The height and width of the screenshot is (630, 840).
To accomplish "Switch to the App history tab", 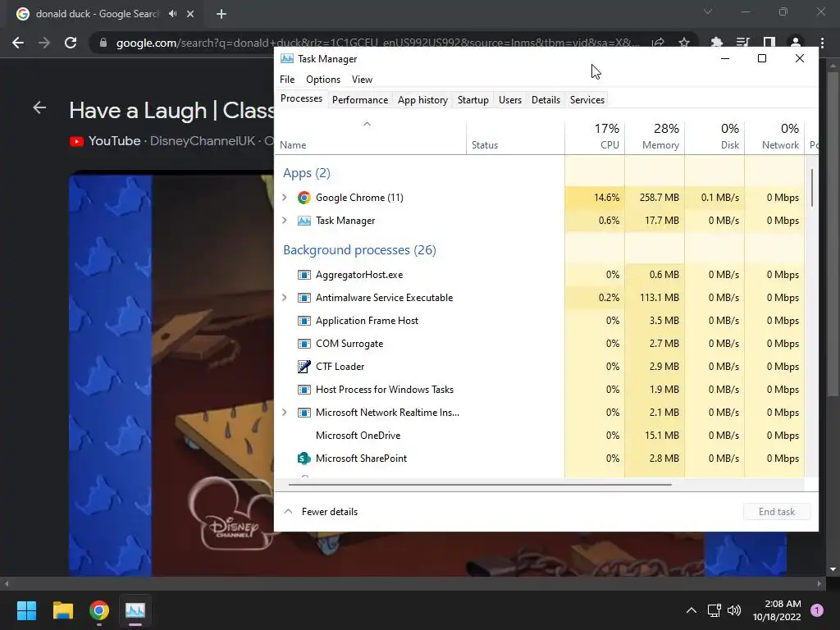I will [422, 99].
